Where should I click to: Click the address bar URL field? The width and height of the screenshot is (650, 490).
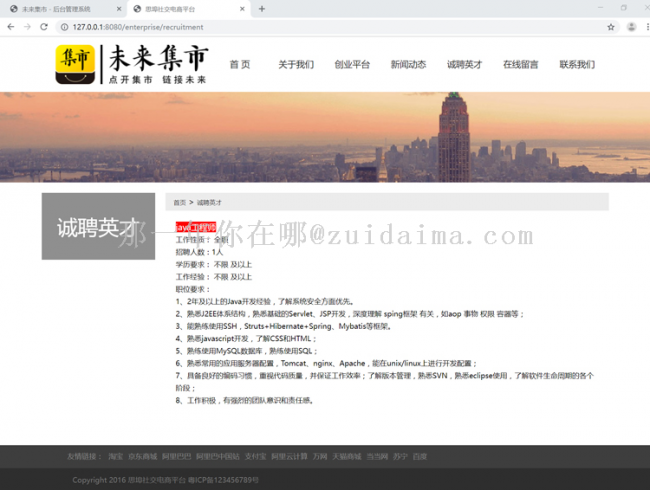300,27
